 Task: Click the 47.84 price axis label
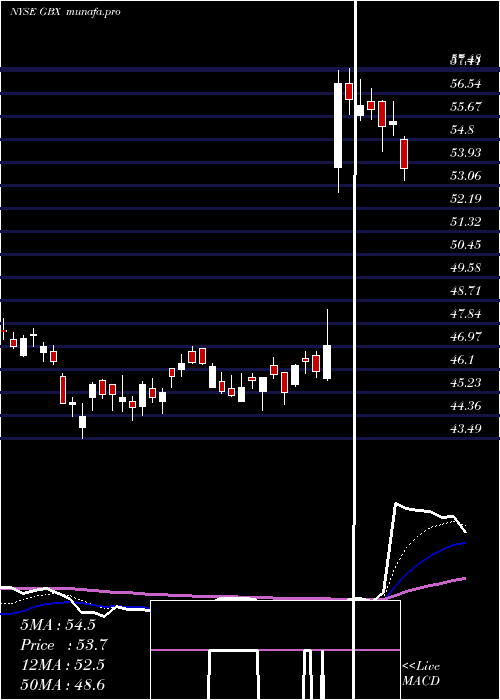tap(466, 313)
